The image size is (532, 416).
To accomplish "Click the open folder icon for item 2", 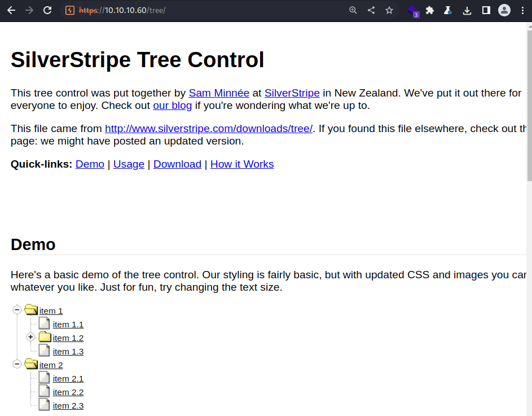I will [31, 364].
